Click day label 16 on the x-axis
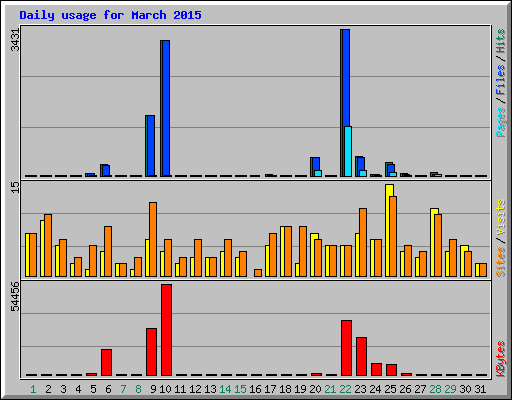The width and height of the screenshot is (512, 400). [x=255, y=389]
